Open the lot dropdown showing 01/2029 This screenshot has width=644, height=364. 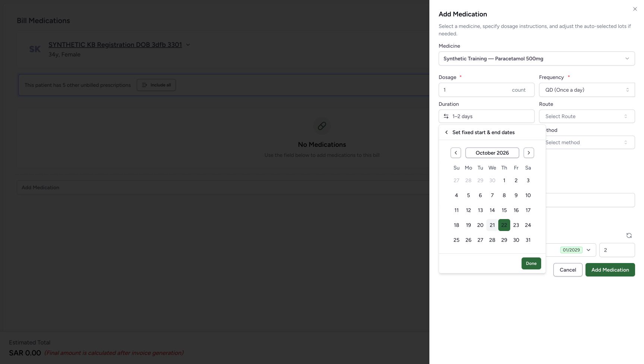click(x=571, y=250)
